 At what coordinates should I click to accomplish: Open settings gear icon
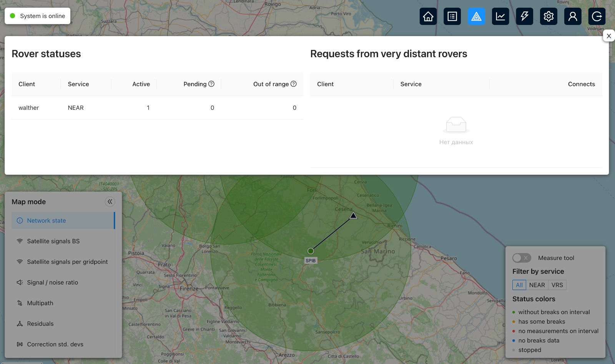click(x=549, y=16)
